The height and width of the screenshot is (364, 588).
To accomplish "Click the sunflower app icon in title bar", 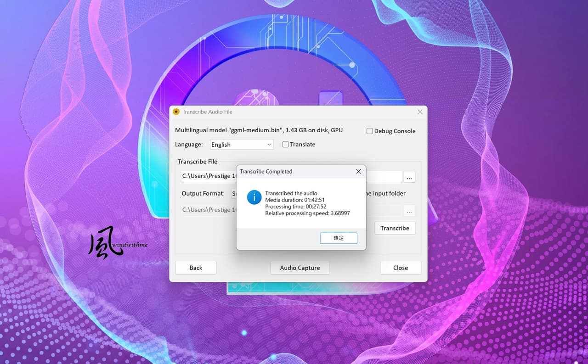I will (176, 112).
